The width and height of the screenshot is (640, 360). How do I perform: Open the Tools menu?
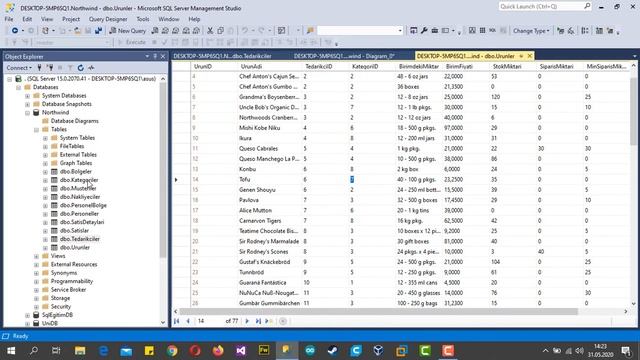coord(142,19)
